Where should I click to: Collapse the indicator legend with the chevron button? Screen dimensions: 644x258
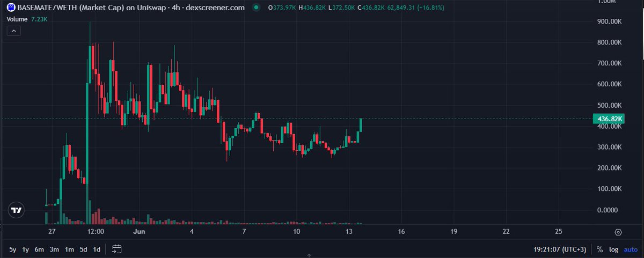click(13, 32)
